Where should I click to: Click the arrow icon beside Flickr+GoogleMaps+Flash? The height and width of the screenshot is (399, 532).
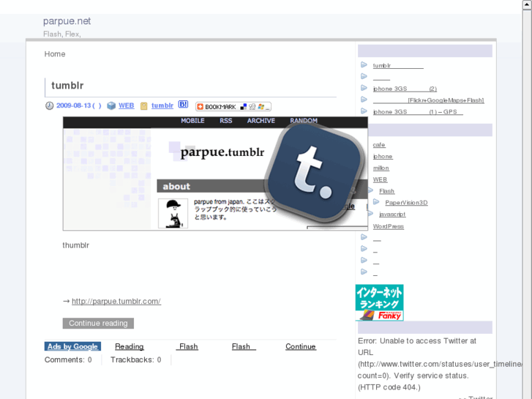tap(364, 99)
